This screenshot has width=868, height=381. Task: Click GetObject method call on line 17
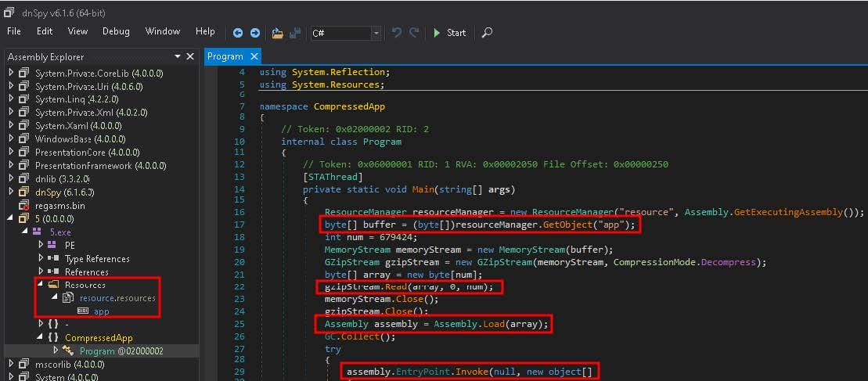(x=569, y=225)
